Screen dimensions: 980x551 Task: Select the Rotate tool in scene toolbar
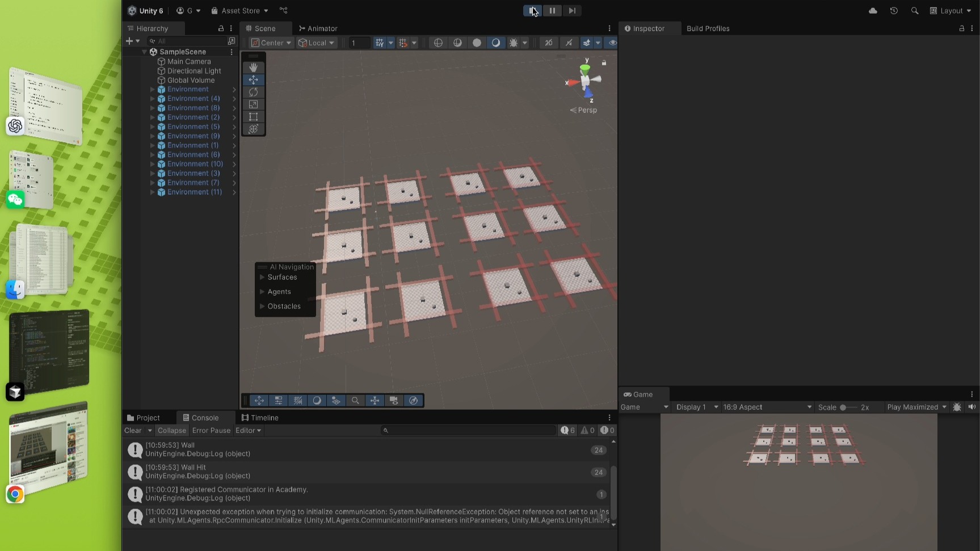click(253, 92)
